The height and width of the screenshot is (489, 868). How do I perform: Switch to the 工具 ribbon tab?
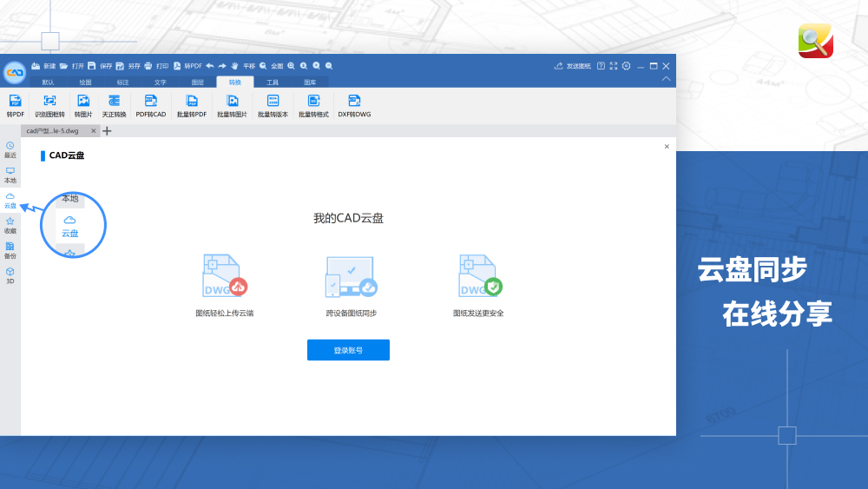273,82
